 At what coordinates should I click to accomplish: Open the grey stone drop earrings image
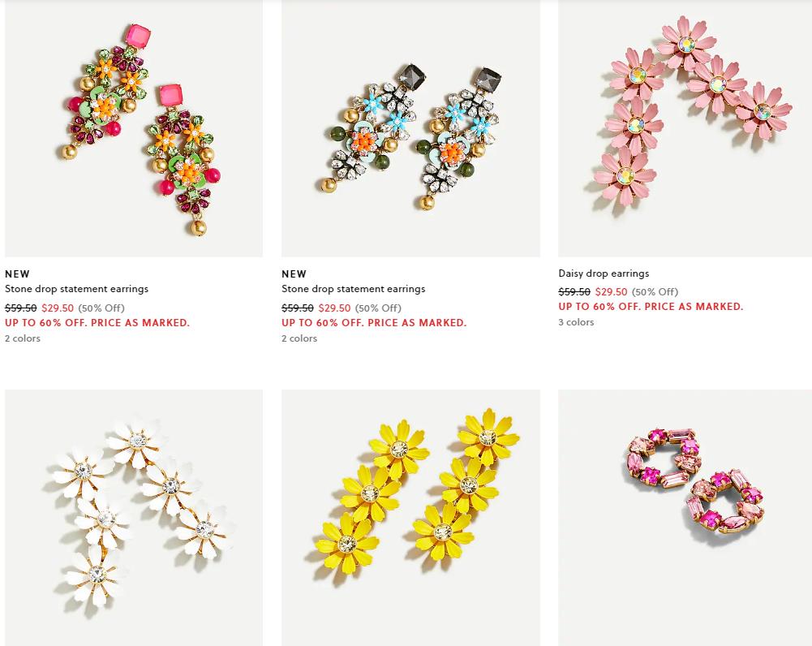pyautogui.click(x=410, y=128)
